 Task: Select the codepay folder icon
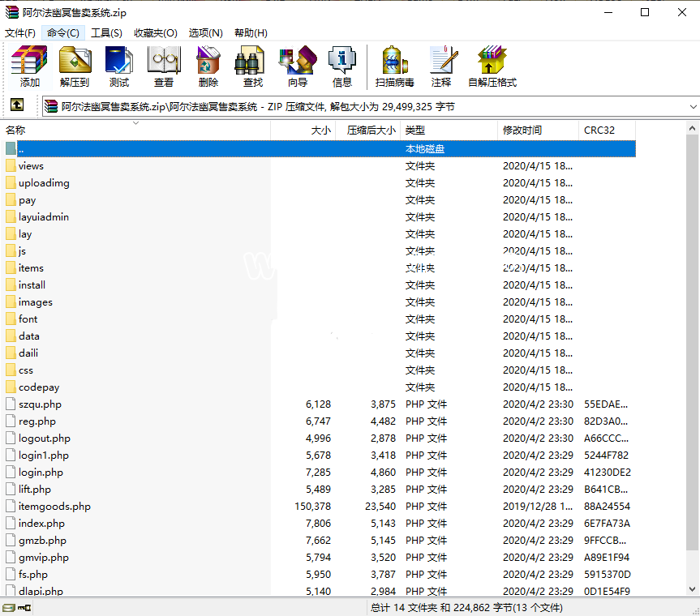point(11,387)
